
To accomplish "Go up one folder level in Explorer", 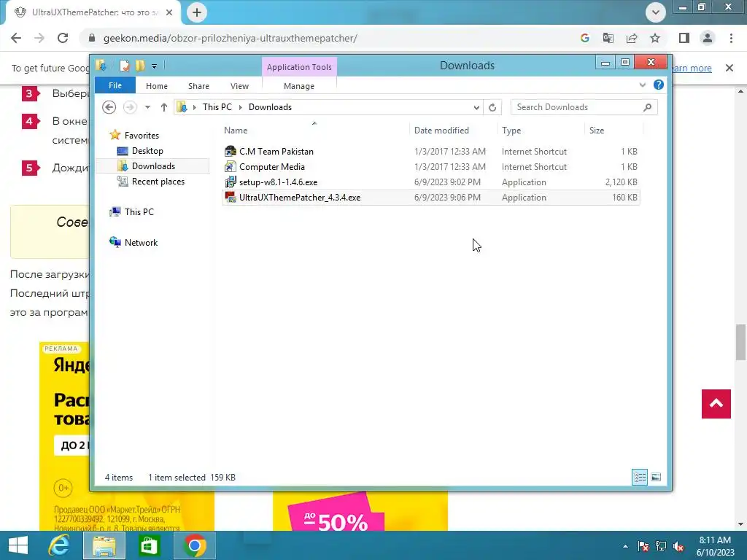I will coord(164,107).
